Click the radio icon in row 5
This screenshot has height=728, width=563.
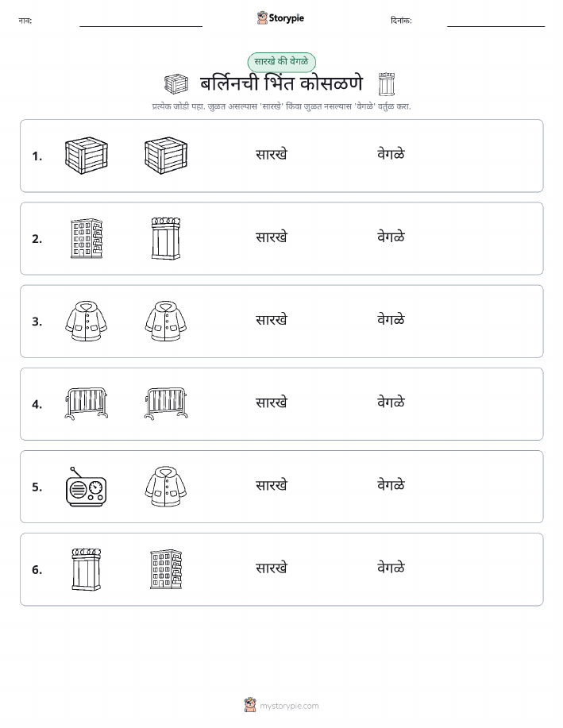[x=86, y=487]
